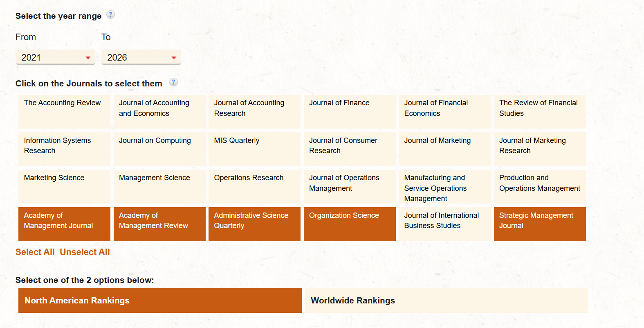This screenshot has height=328, width=644.
Task: Select Journal on Computing
Action: click(x=159, y=149)
